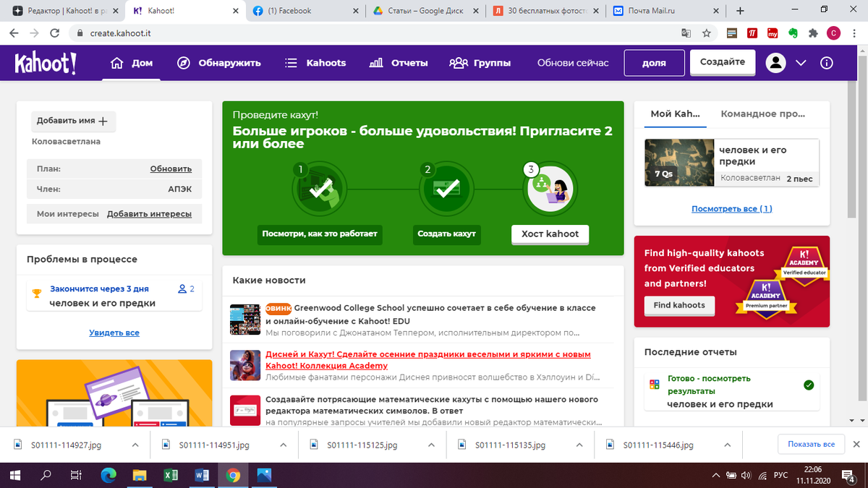The image size is (868, 488).
Task: Switch to the Командное про... tab
Action: point(763,114)
